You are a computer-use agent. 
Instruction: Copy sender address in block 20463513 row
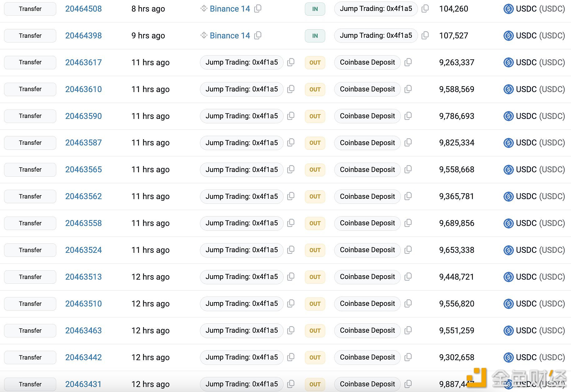click(x=291, y=277)
